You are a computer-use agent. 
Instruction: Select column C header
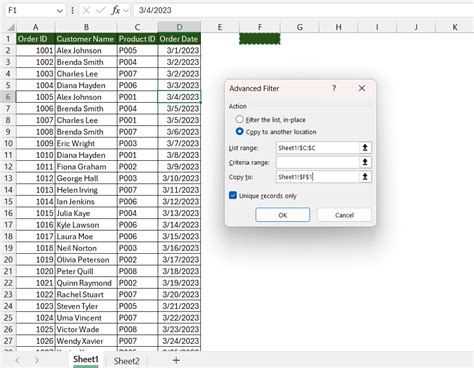(137, 27)
